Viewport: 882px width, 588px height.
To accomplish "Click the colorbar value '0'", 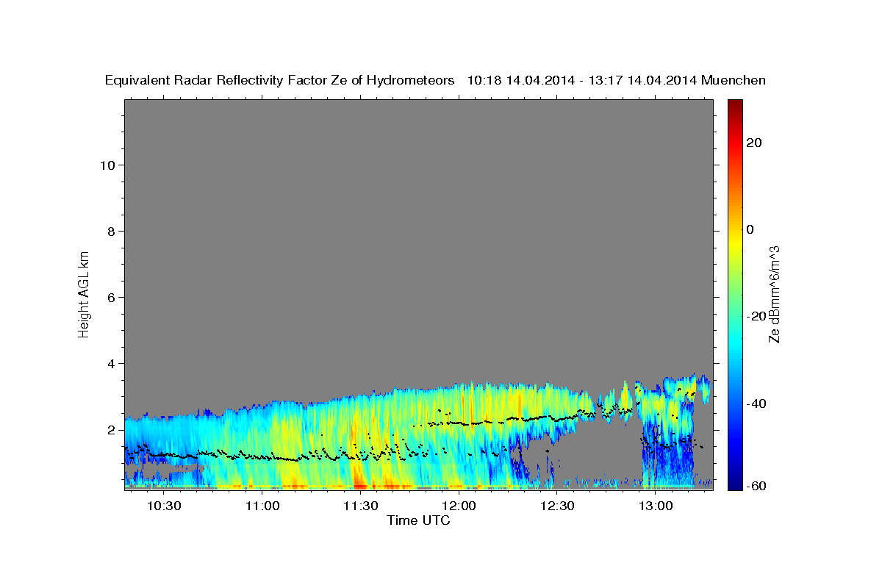I will pyautogui.click(x=750, y=229).
